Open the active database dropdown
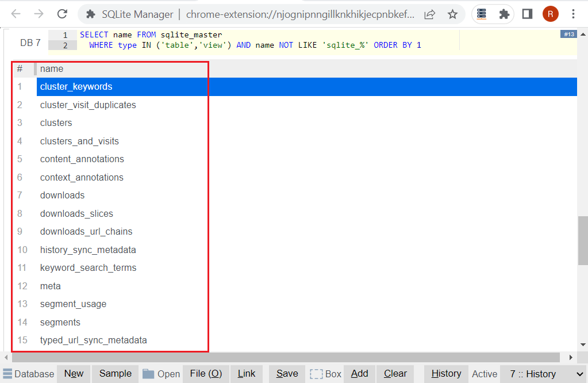This screenshot has height=383, width=588. [542, 374]
